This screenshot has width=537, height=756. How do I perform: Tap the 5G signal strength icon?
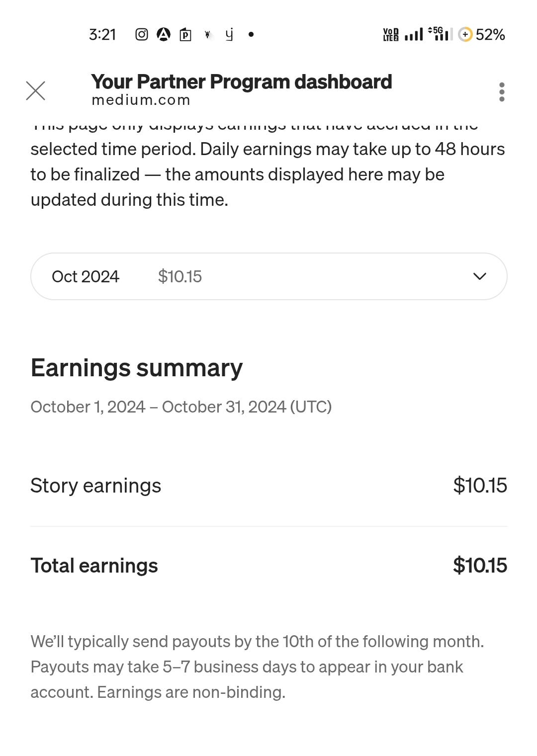pyautogui.click(x=440, y=34)
